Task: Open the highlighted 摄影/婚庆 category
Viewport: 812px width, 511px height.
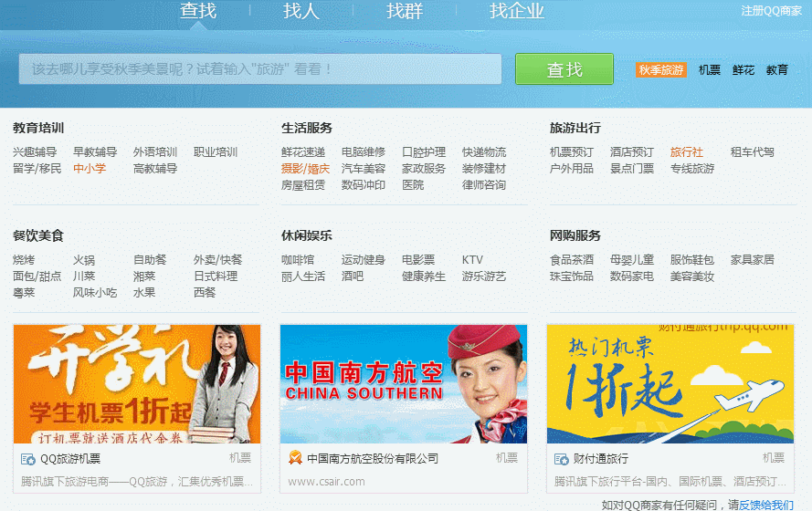Action: 306,169
